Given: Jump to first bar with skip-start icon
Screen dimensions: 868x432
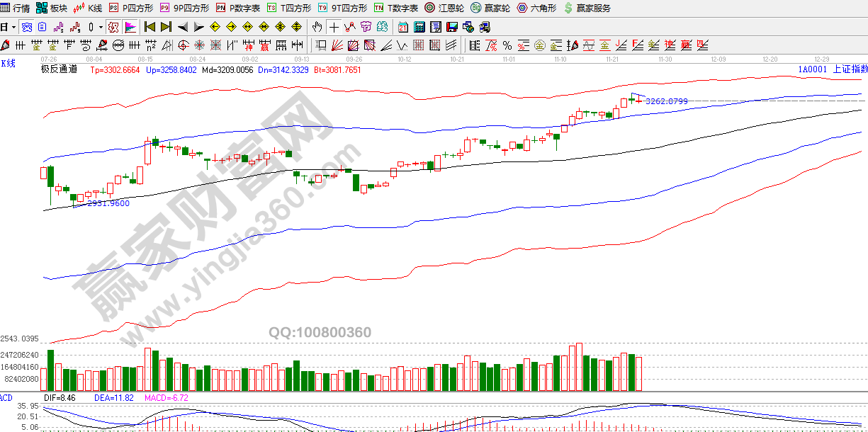Looking at the screenshot, I should click(150, 28).
